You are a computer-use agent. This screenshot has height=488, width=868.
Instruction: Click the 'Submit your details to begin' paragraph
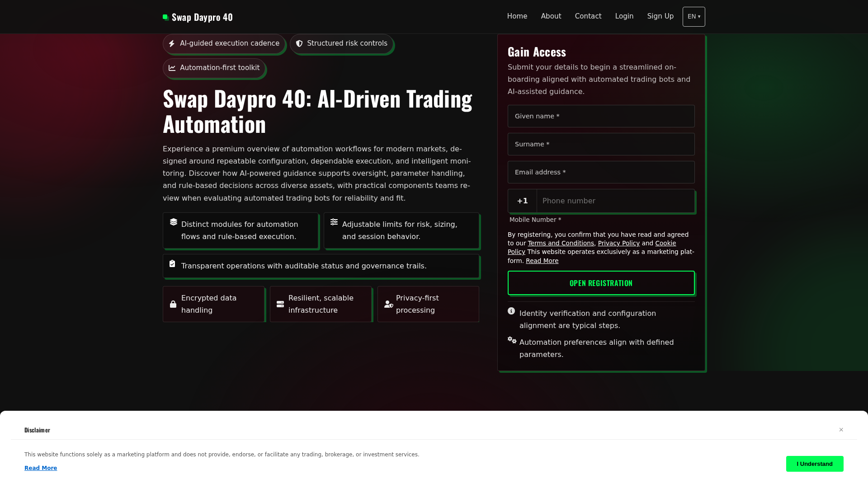tap(599, 80)
